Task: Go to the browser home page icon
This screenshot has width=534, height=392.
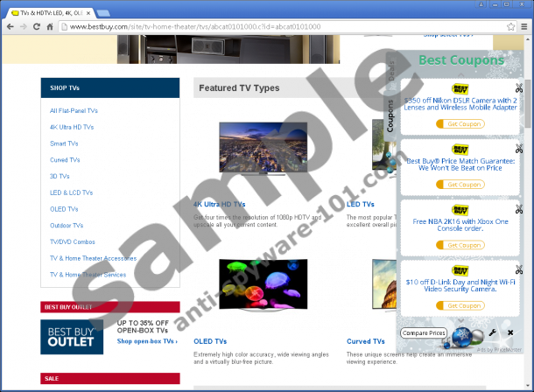Action: (50, 27)
